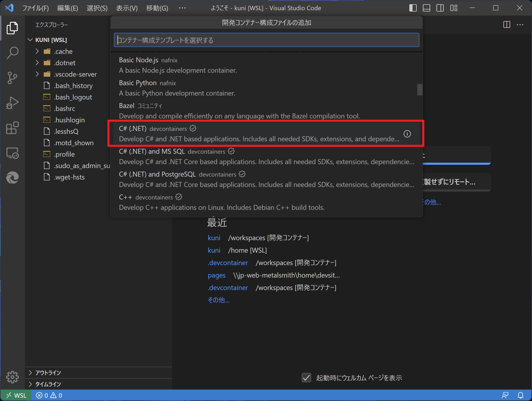Click the VS Code logo icon

coord(9,8)
